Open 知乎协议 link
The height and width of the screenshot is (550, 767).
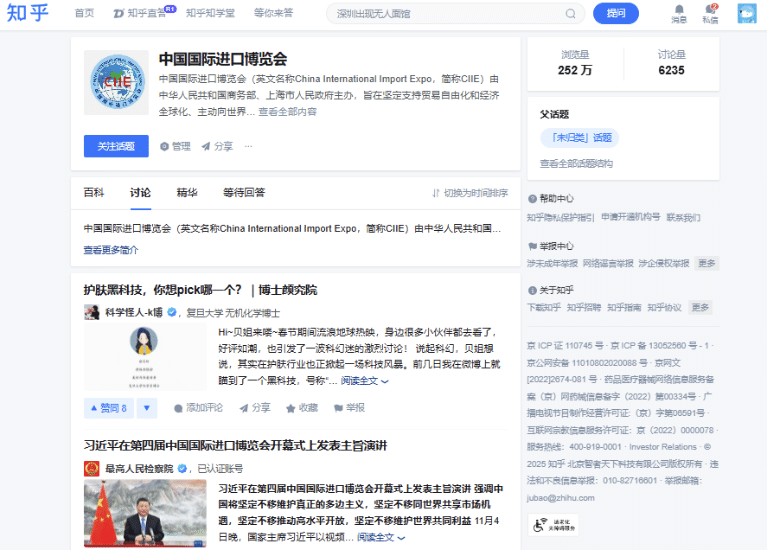click(664, 307)
